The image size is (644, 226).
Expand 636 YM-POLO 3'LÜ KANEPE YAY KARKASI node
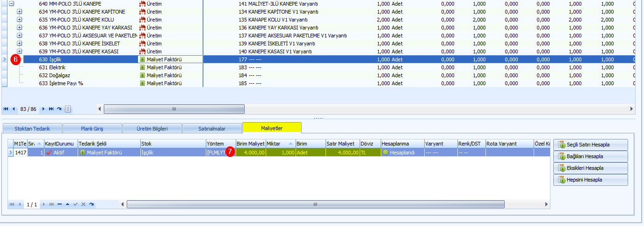pos(19,28)
